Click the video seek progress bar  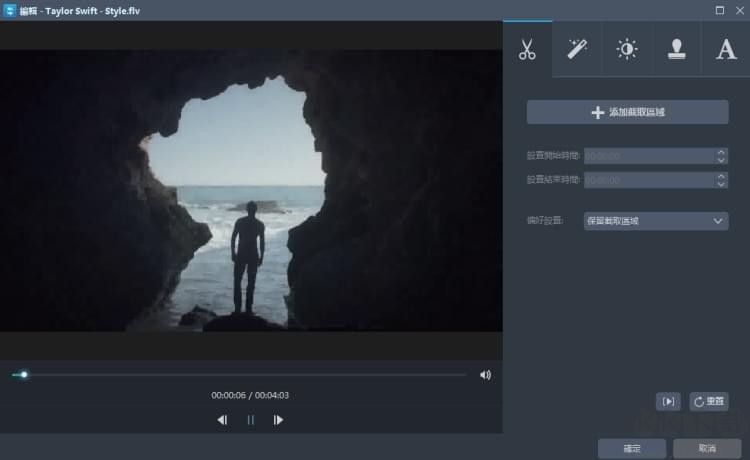tap(240, 375)
